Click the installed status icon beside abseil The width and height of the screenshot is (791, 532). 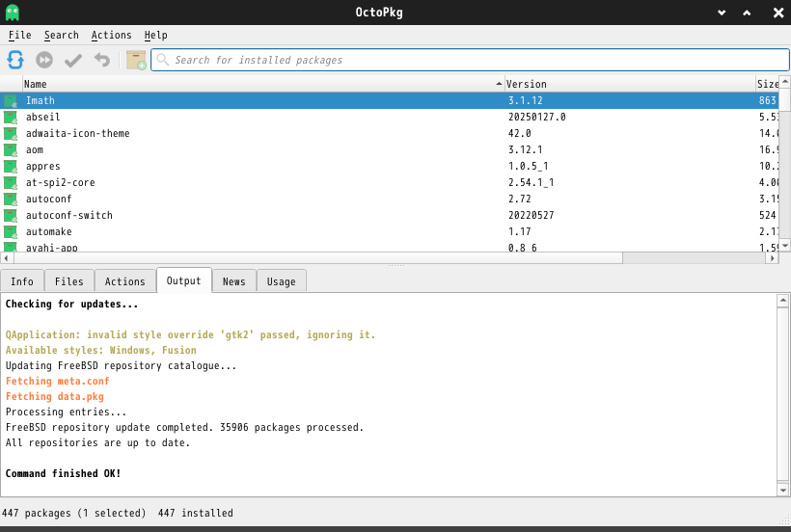(11, 117)
